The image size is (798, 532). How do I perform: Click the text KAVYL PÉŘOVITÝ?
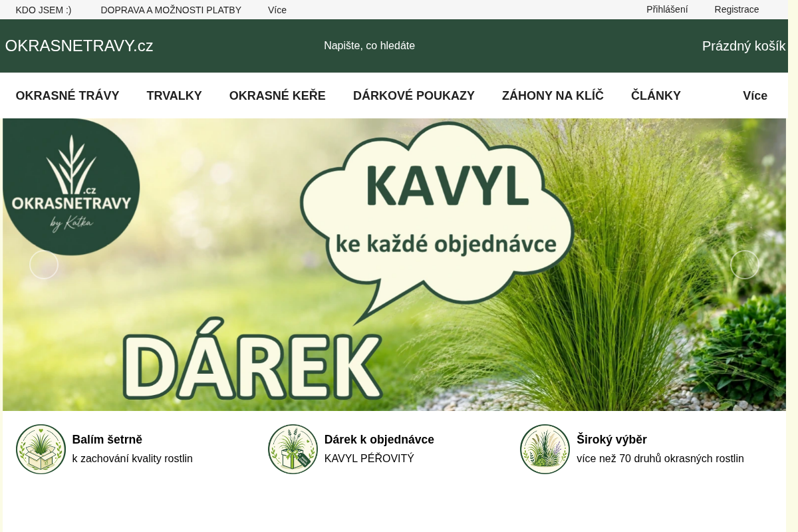pyautogui.click(x=369, y=459)
